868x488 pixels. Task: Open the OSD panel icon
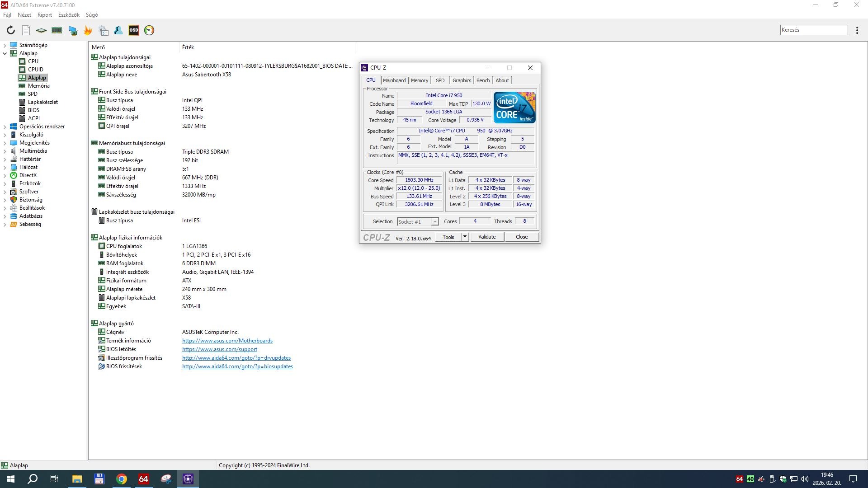click(134, 30)
